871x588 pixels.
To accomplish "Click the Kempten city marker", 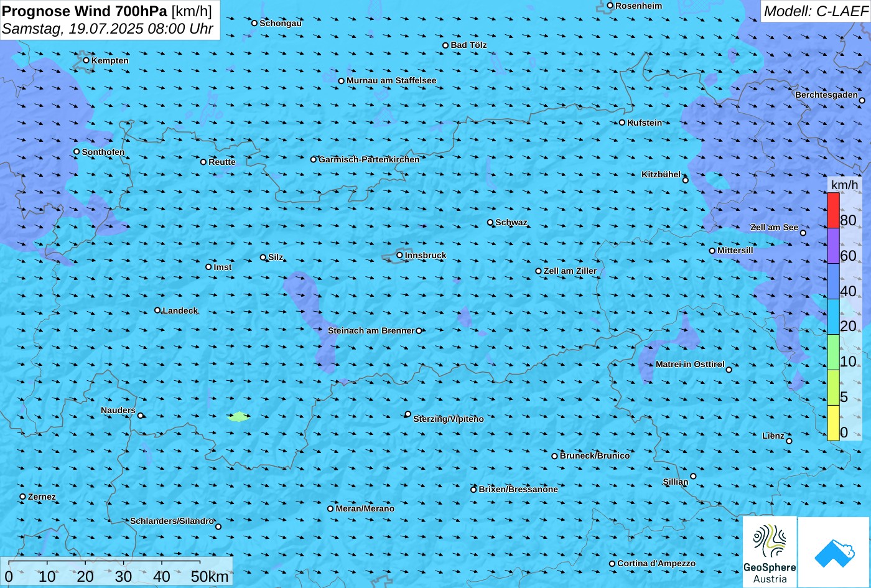I will tap(86, 60).
